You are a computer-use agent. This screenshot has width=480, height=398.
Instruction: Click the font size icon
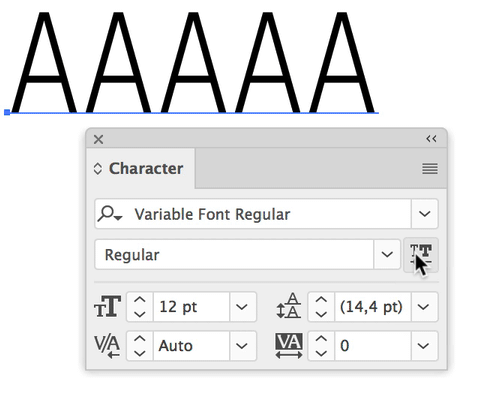coord(108,307)
